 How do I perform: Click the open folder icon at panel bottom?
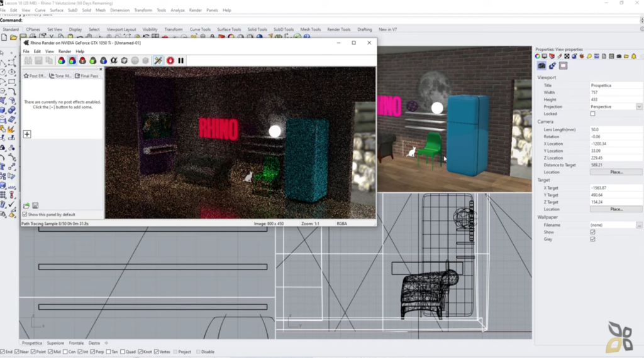tap(26, 205)
